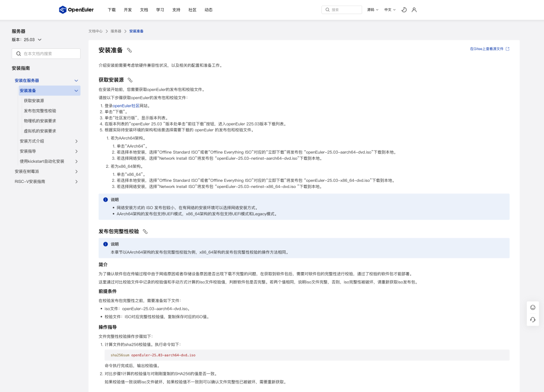Click the 安装指南 sidebar heading
Image resolution: width=544 pixels, height=392 pixels.
pyautogui.click(x=21, y=68)
